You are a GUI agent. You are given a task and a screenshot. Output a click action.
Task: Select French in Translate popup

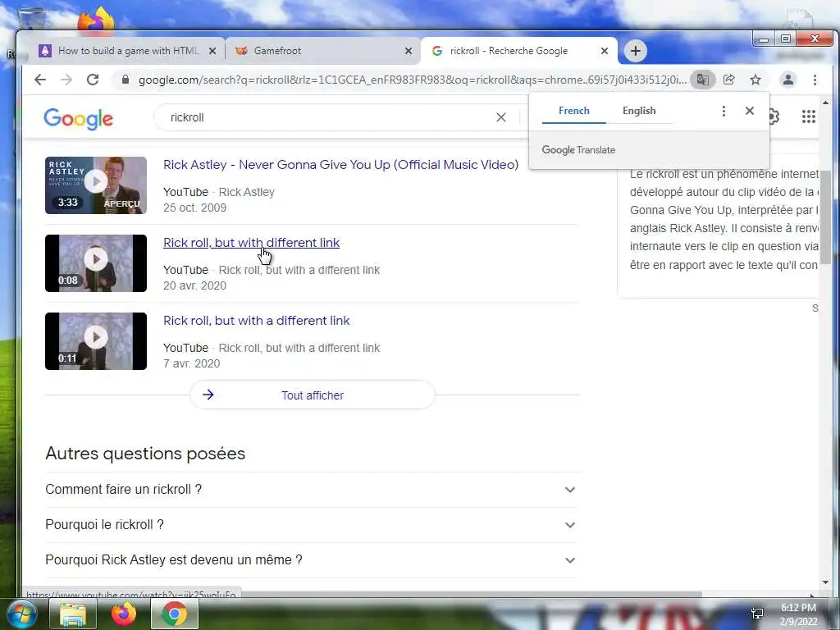pos(573,111)
